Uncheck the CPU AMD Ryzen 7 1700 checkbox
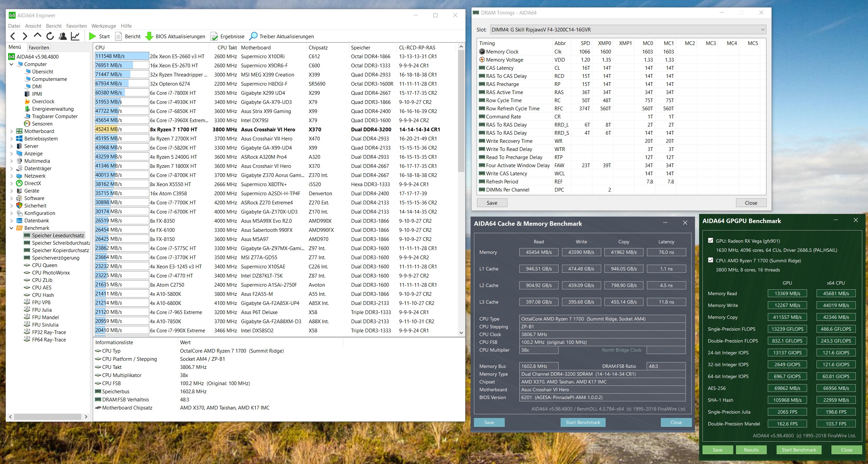The height and width of the screenshot is (464, 868). click(x=711, y=260)
